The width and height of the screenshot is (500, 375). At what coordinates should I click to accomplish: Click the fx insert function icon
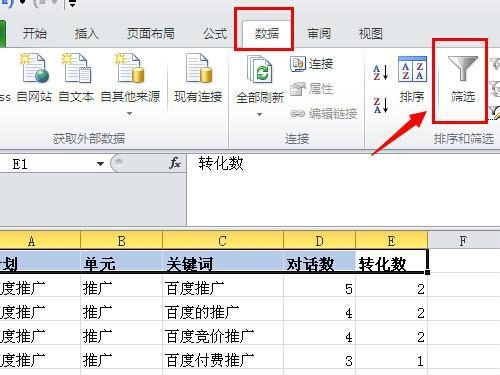click(x=175, y=163)
